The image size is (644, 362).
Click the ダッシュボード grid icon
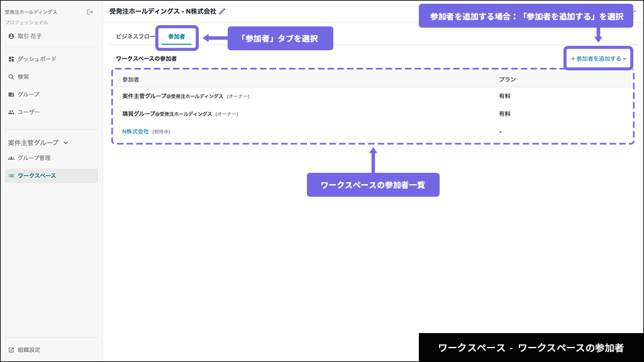click(x=11, y=59)
